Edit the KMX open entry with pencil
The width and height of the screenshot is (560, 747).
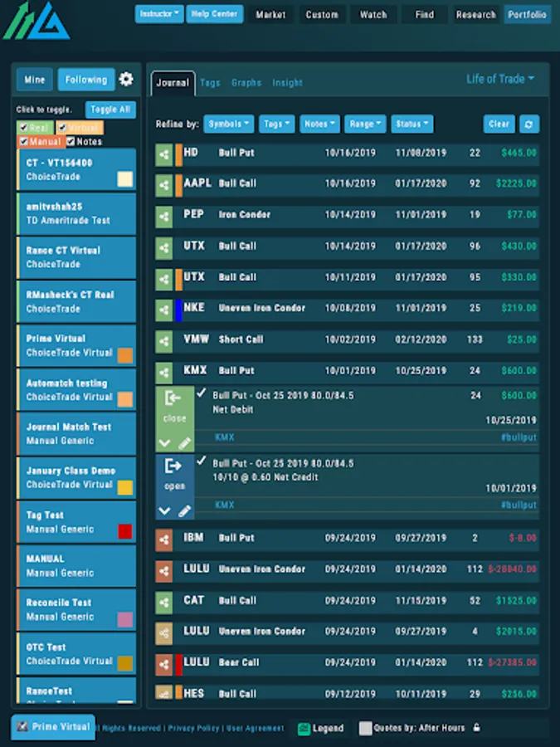[x=185, y=511]
